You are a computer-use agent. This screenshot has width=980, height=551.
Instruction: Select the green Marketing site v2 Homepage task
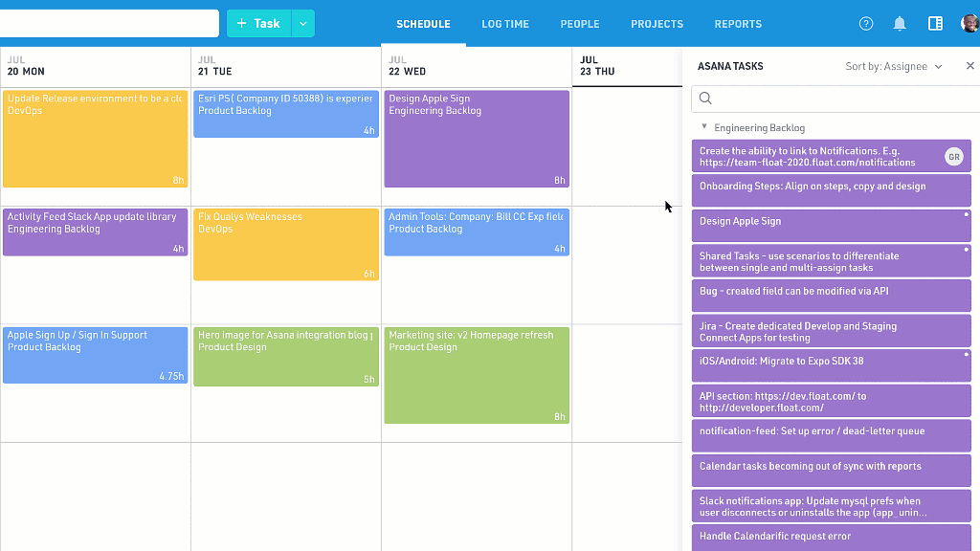pos(477,375)
